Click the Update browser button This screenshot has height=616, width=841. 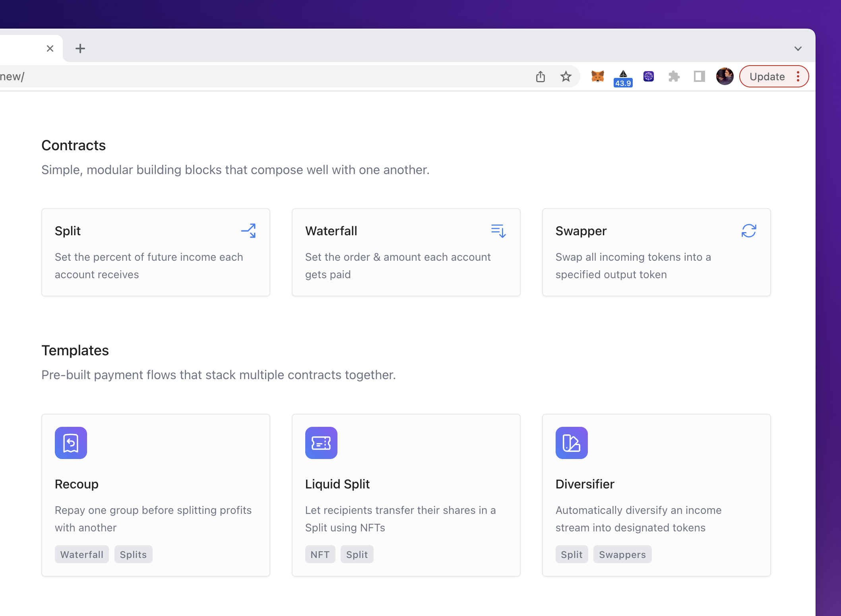[767, 76]
